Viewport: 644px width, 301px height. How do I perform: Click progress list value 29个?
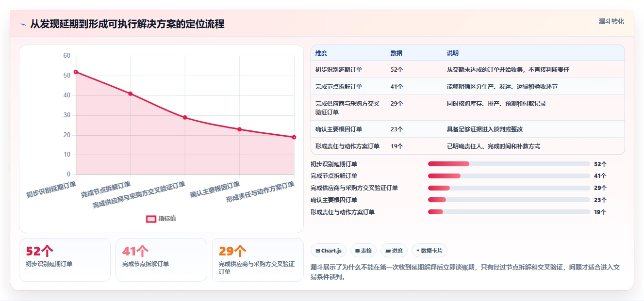click(600, 188)
